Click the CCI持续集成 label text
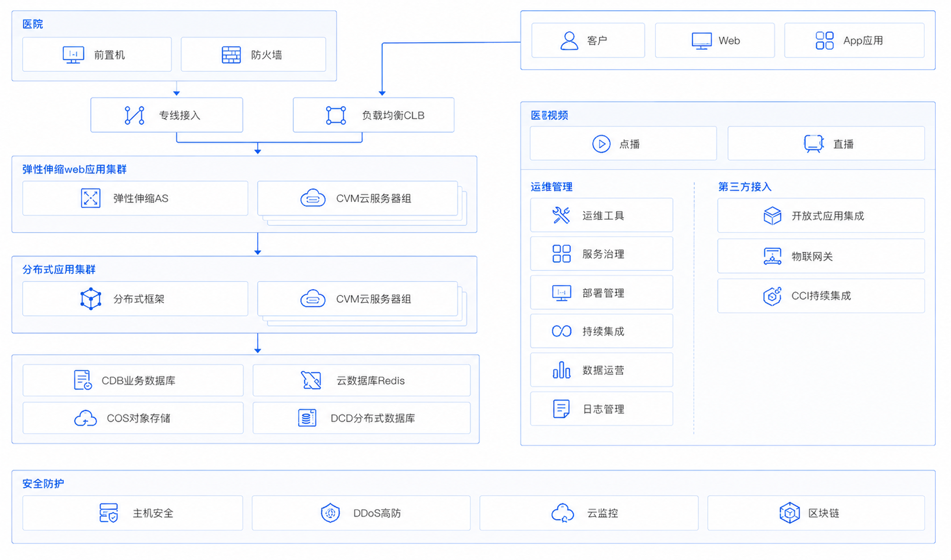Screen dimensions: 951x560 tap(821, 296)
